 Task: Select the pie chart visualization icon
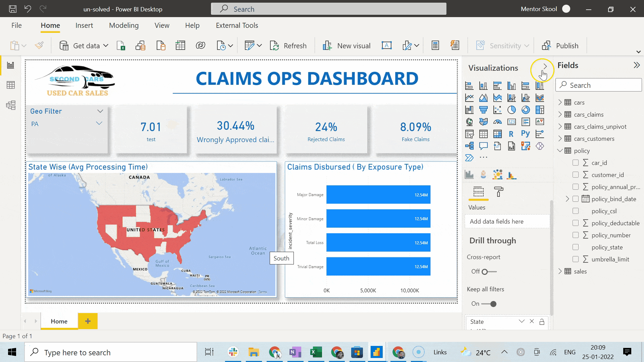click(x=512, y=110)
